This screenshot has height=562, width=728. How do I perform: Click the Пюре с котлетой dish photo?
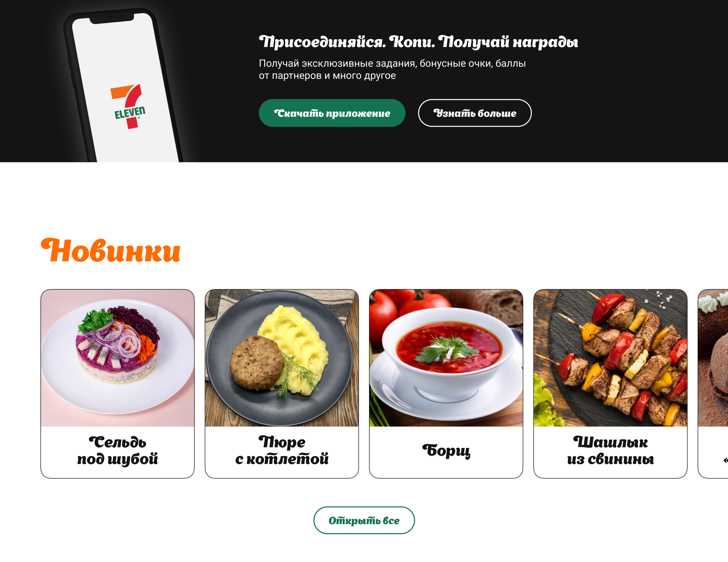282,358
